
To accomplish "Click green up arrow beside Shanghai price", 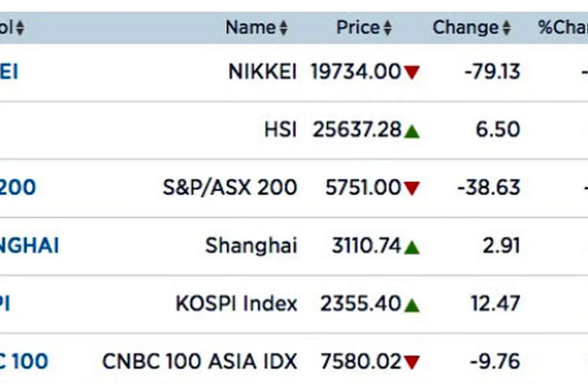I will [x=412, y=246].
